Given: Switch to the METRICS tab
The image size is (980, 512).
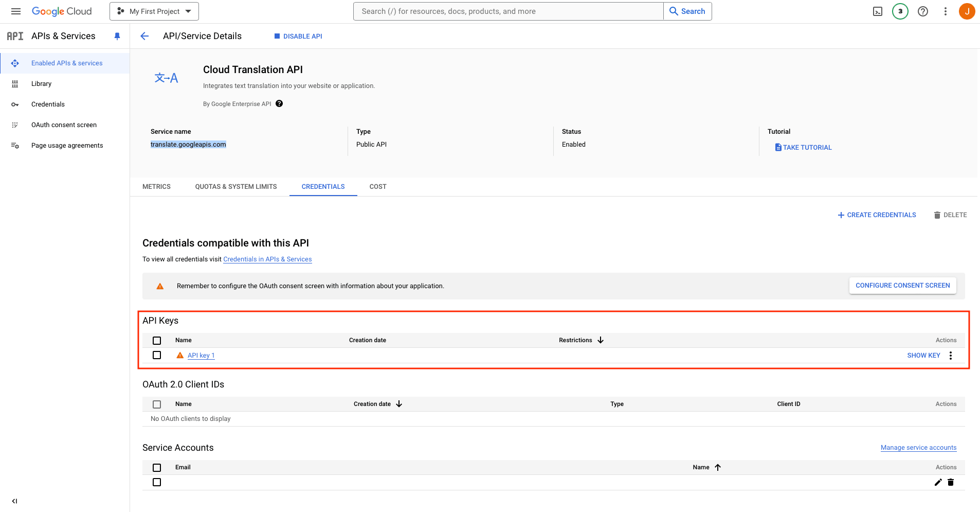Looking at the screenshot, I should pyautogui.click(x=156, y=186).
